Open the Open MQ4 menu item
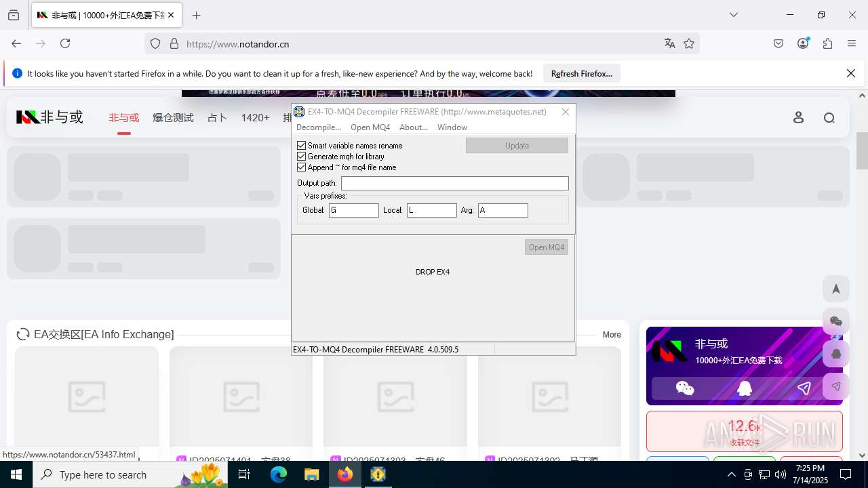Viewport: 868px width, 488px height. pos(370,127)
